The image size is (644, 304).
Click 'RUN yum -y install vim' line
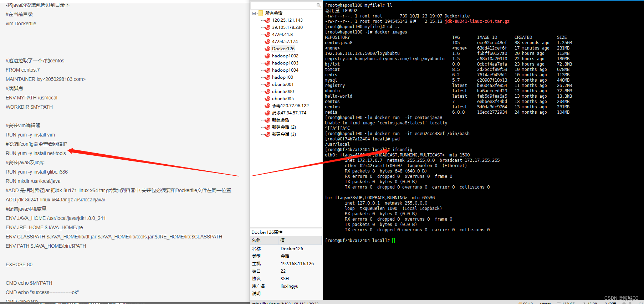tap(30, 135)
